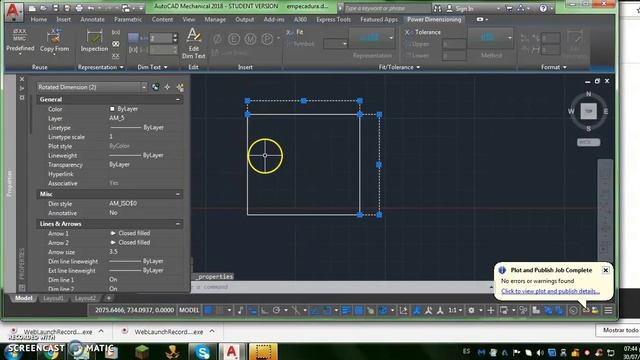This screenshot has height=360, width=640.
Task: Toggle underlined XX dimension text representation
Action: coord(116,56)
